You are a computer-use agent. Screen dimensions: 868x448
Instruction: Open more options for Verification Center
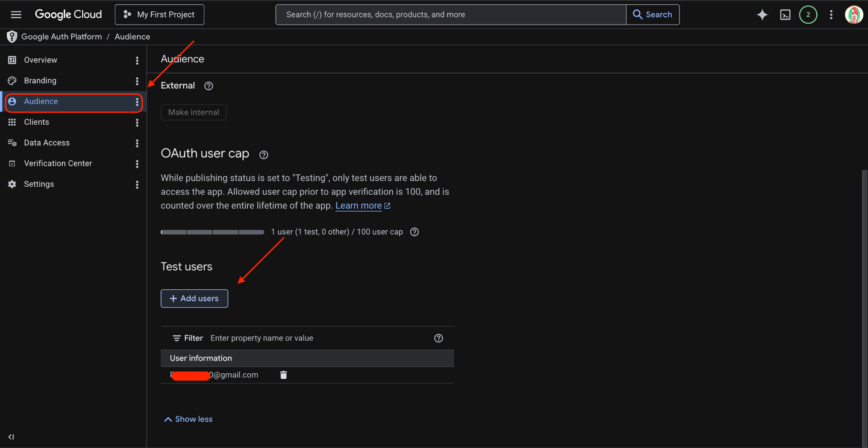(x=137, y=163)
